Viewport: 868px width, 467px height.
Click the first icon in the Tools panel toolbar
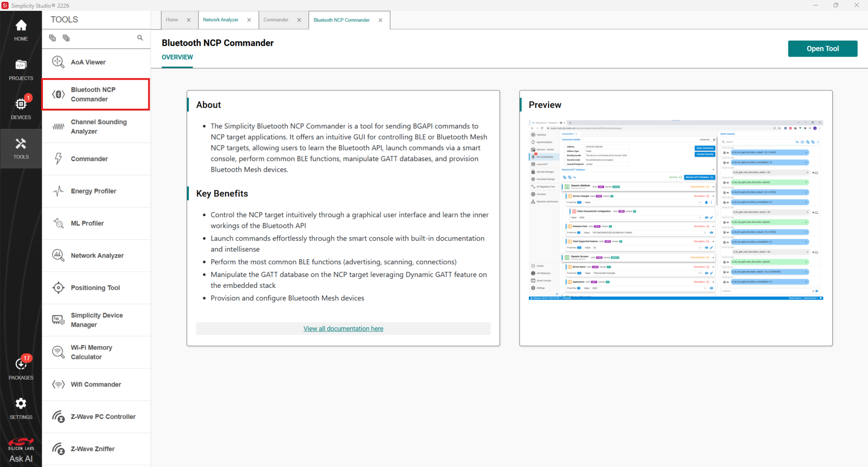point(52,38)
